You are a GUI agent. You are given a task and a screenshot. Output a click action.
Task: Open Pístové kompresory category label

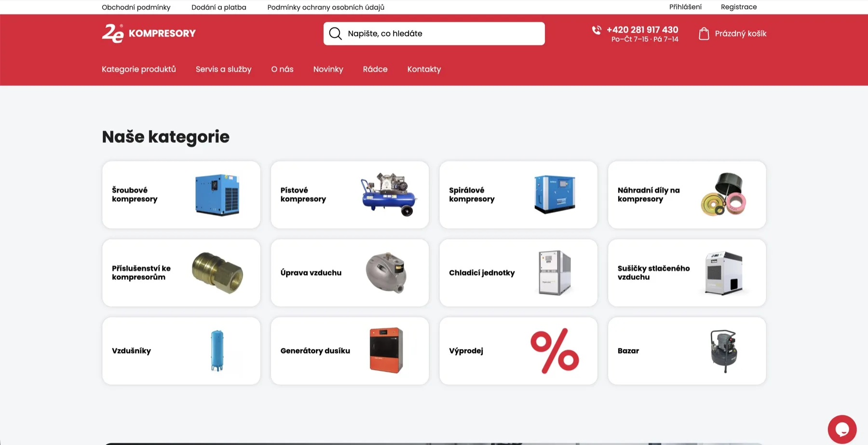pyautogui.click(x=303, y=195)
